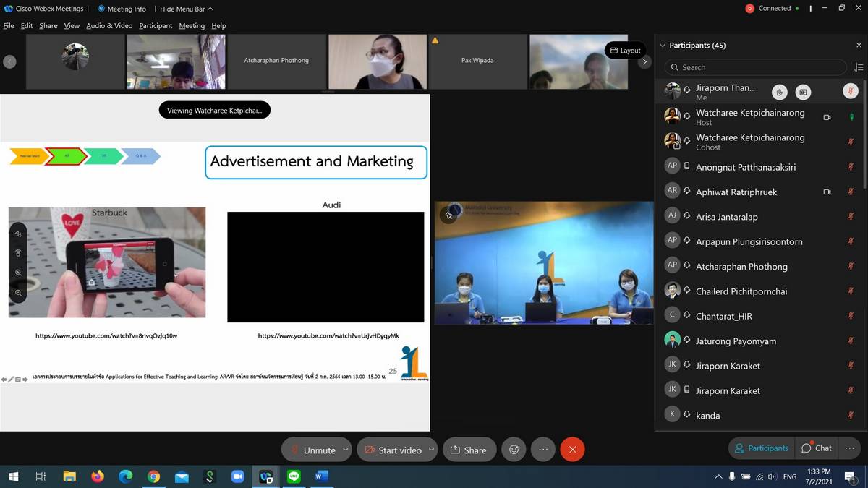Viewport: 868px width, 488px height.
Task: Expand audio options arrow beside Unmute
Action: pos(345,450)
